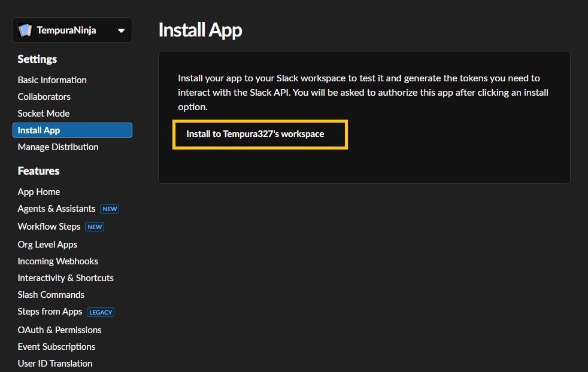Open Incoming Webhooks settings
Screen dimensions: 588x372
(x=57, y=261)
